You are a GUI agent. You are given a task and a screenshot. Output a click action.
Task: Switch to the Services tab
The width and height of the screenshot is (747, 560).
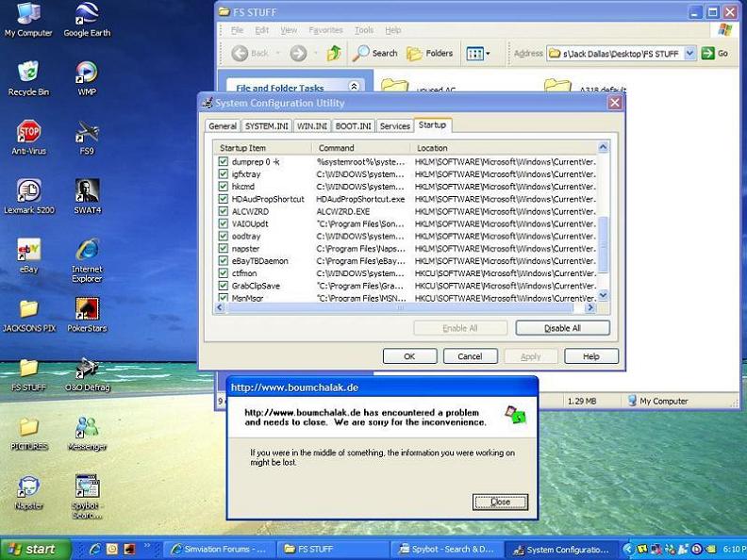394,125
